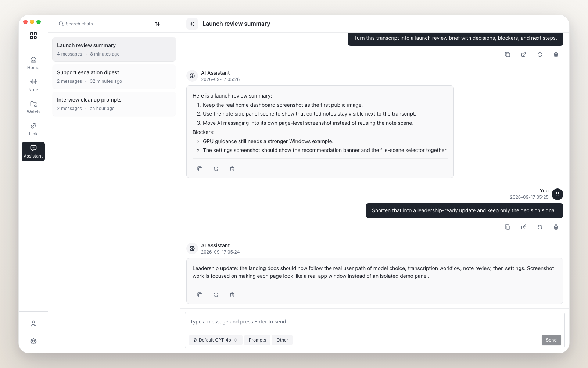Click the Search chats field
Image resolution: width=588 pixels, height=368 pixels.
tap(103, 24)
